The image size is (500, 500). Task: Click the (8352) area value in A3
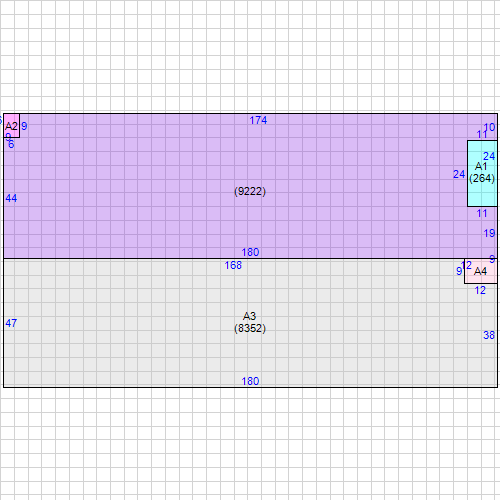tap(250, 328)
